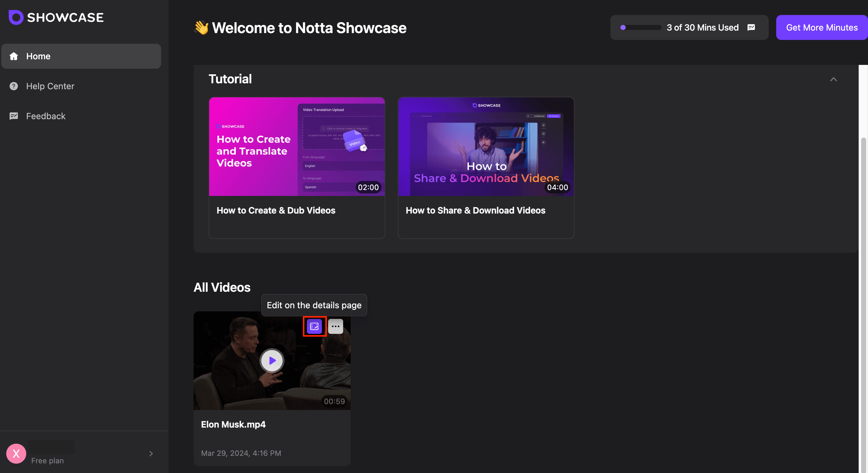The width and height of the screenshot is (868, 473).
Task: Click the message icon beside Mins Used
Action: click(751, 27)
